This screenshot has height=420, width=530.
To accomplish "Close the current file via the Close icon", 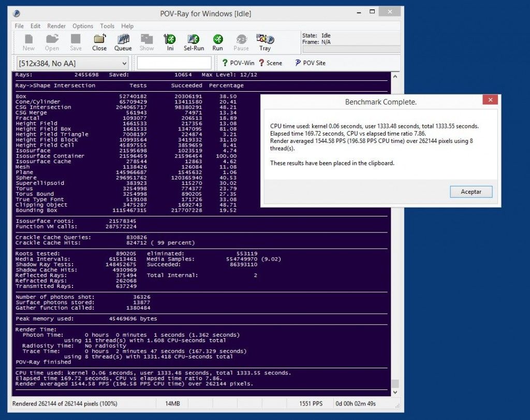I will pyautogui.click(x=99, y=42).
